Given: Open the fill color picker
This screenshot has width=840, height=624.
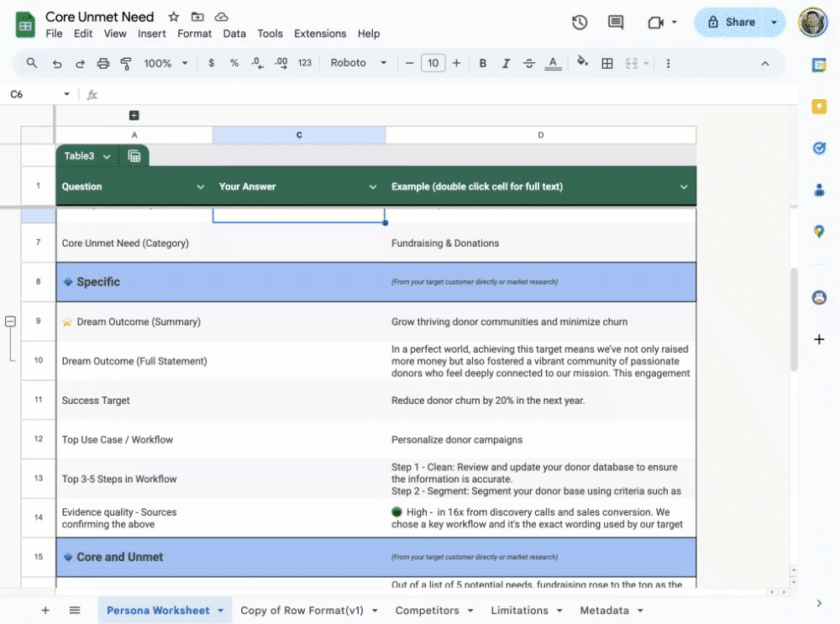Looking at the screenshot, I should coord(582,63).
